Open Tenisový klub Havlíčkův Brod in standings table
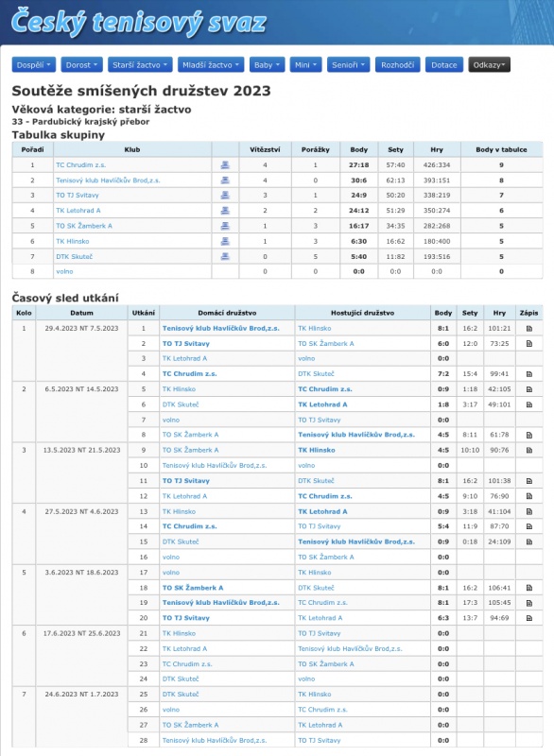554x756 pixels. [108, 180]
